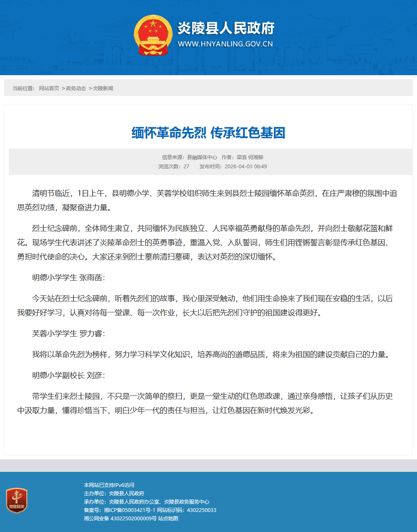417x532 pixels.
Task: Click the article title 缅怀革命先烈 传承红色基因
Action: 208,133
